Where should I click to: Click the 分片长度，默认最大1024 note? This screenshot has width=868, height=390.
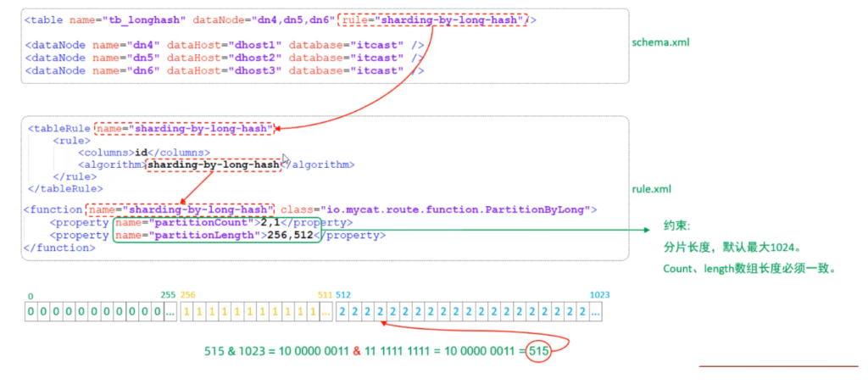732,248
